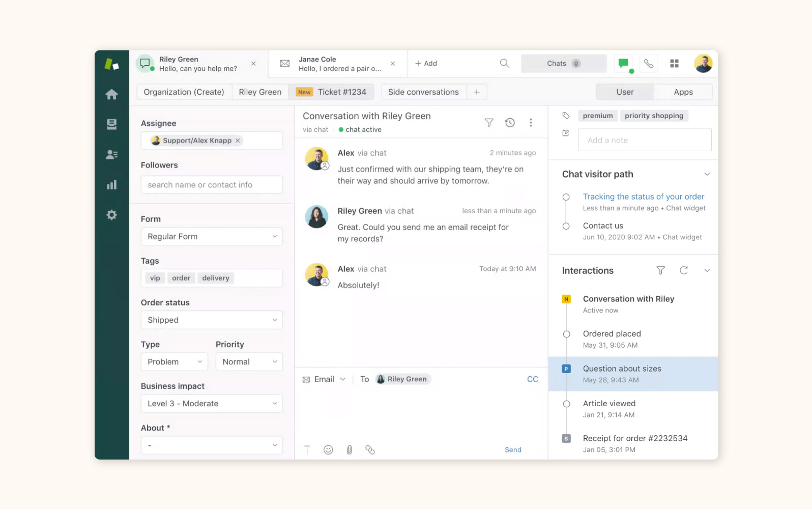Viewport: 812px width, 509px height.
Task: Click the priority shopping user tag
Action: point(654,116)
